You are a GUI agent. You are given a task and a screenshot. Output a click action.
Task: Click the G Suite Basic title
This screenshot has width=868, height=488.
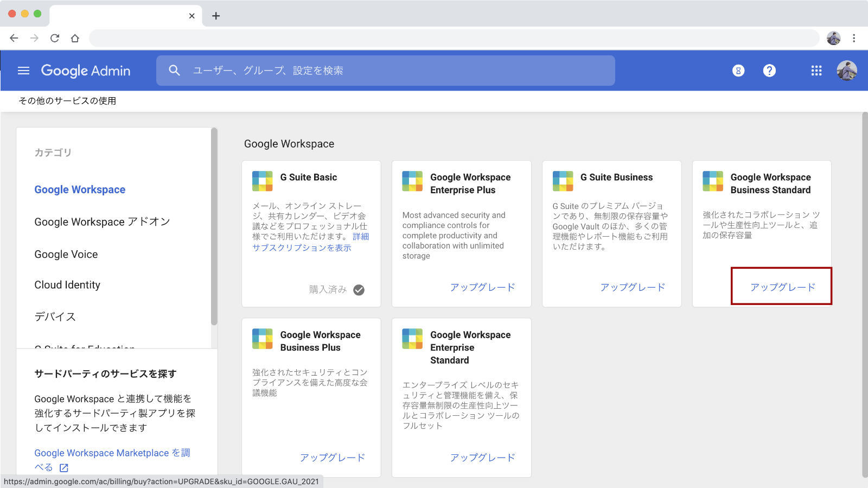[309, 178]
